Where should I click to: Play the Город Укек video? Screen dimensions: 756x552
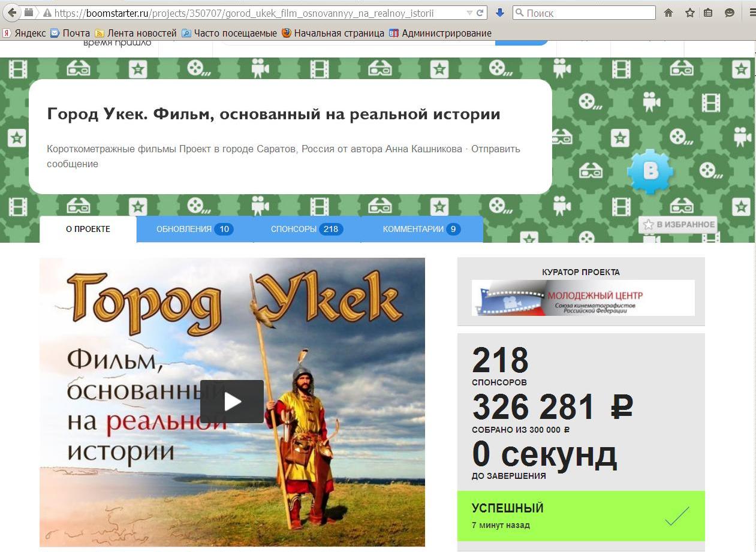coord(232,402)
